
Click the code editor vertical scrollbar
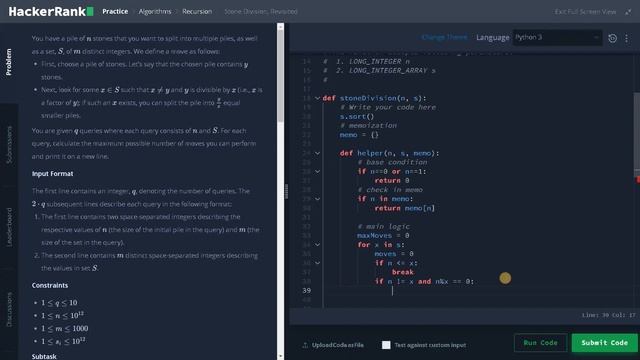637,135
